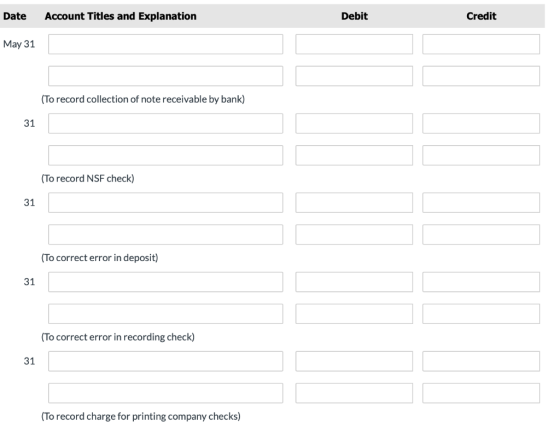Viewport: 560px width, 434px height.
Task: Select second account title field for deposit error entry
Action: [x=165, y=235]
